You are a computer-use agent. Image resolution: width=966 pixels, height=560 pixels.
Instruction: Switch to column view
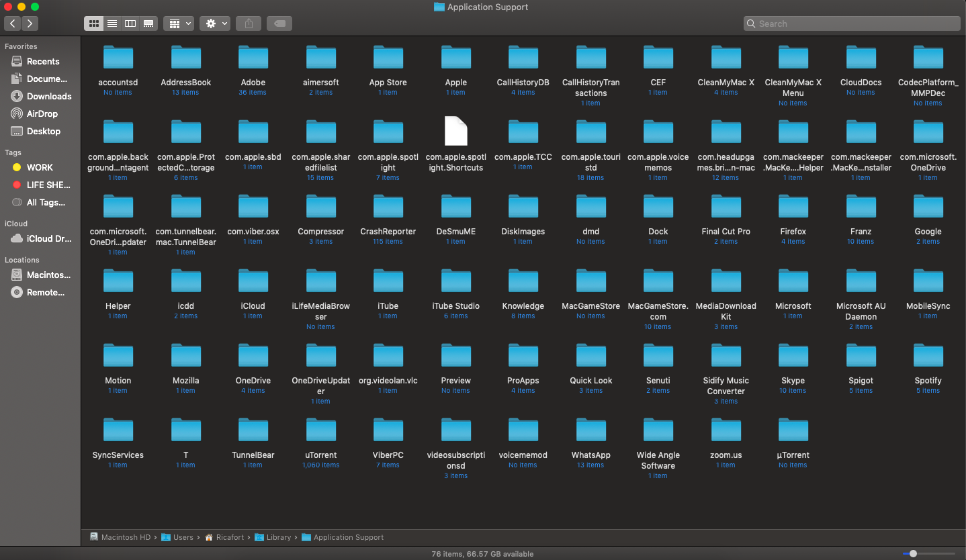click(x=130, y=24)
